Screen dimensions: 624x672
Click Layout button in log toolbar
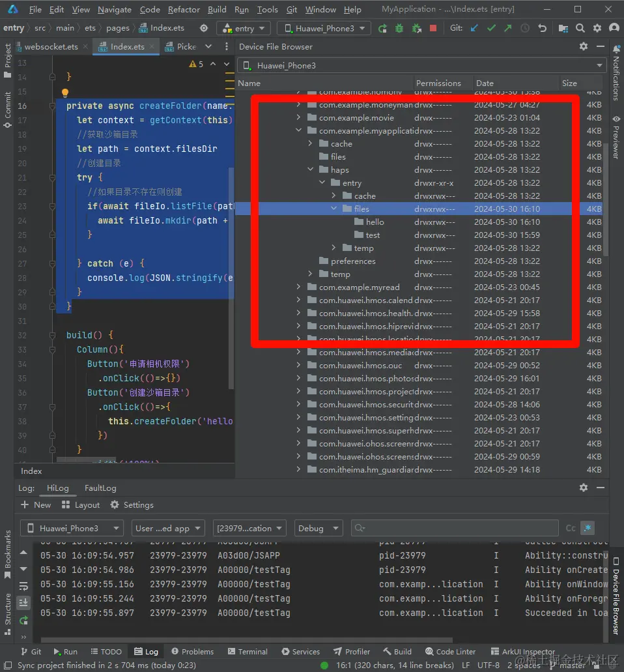81,505
